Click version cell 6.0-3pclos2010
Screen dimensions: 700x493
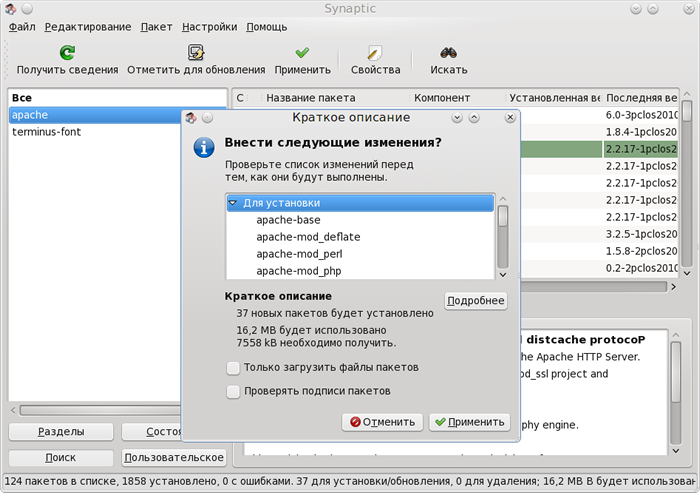(641, 115)
